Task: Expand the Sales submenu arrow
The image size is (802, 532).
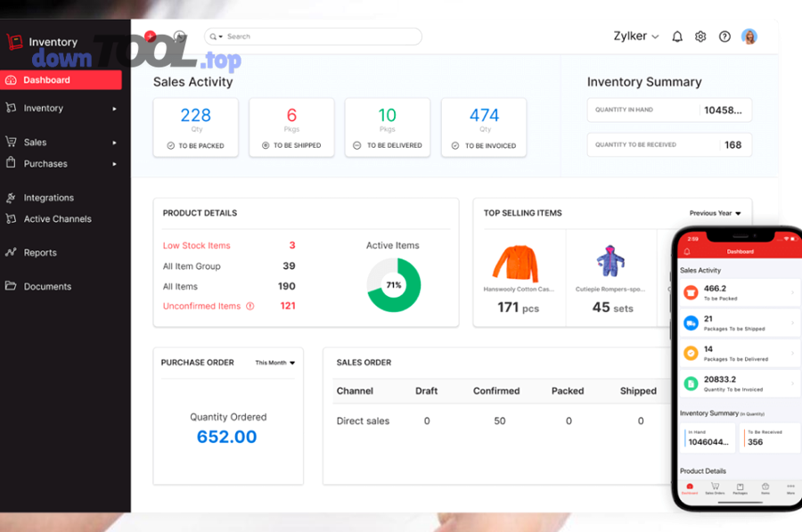Action: coord(115,143)
